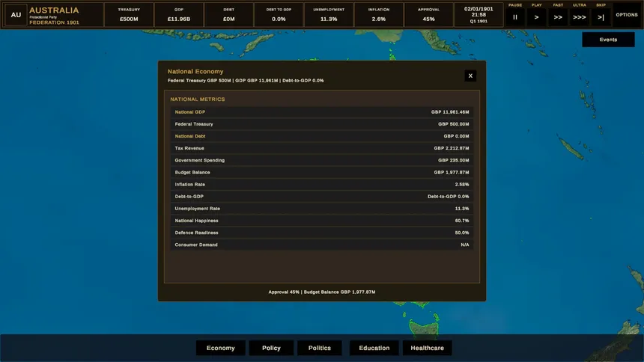Select the Defence Readiness row
644x362 pixels.
(x=321, y=233)
